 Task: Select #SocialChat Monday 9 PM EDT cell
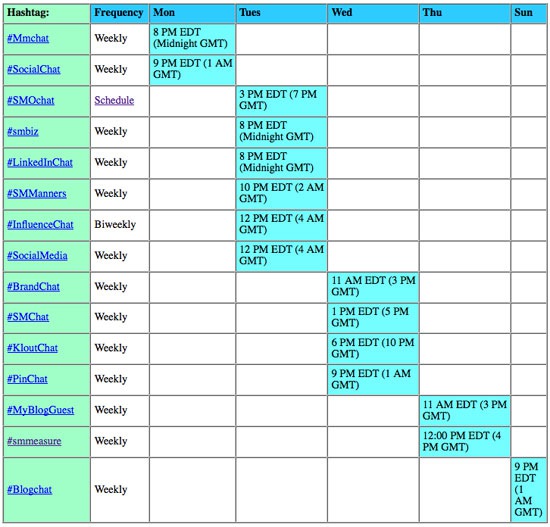(193, 69)
